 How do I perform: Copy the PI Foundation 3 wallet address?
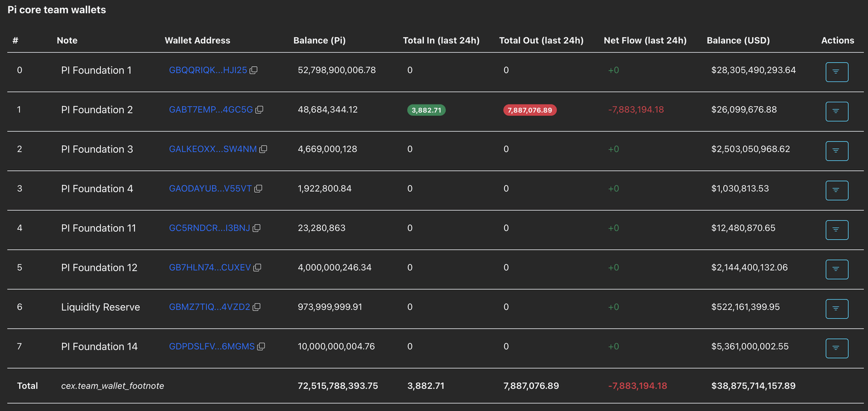click(x=263, y=149)
